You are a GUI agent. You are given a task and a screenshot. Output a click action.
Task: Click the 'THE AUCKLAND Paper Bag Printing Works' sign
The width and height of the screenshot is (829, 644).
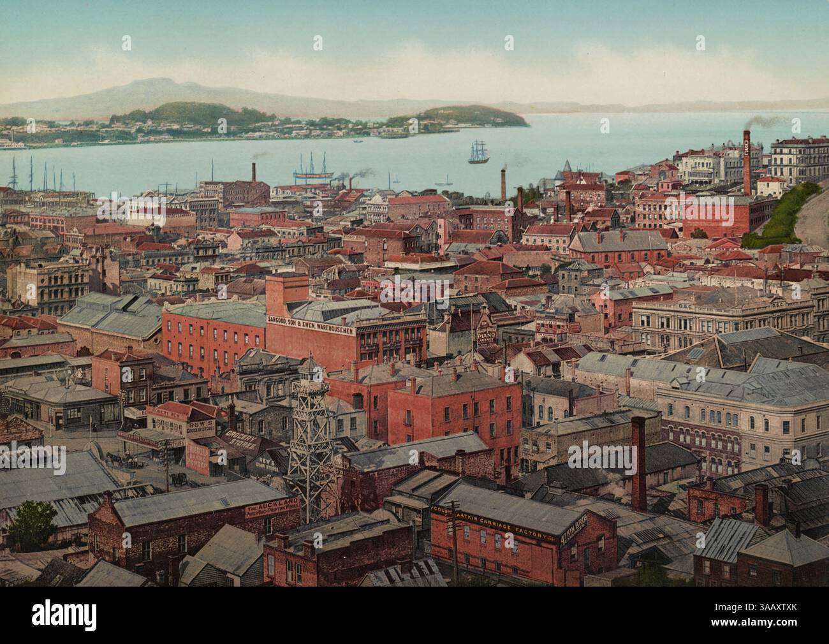[x=272, y=509]
